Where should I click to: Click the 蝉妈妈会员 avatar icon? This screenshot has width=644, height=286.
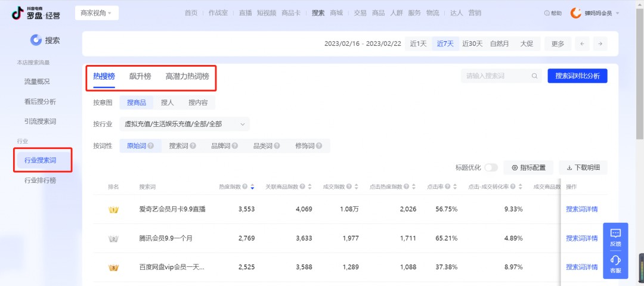(576, 13)
